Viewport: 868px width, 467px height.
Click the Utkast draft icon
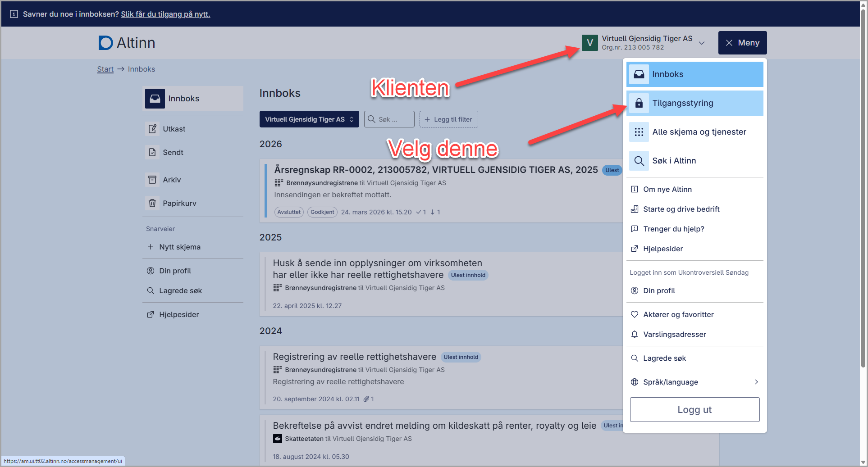pyautogui.click(x=152, y=129)
